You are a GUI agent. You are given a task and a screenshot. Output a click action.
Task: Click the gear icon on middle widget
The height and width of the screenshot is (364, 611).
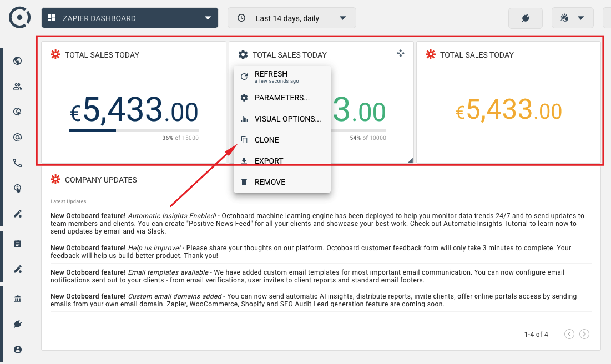[243, 54]
